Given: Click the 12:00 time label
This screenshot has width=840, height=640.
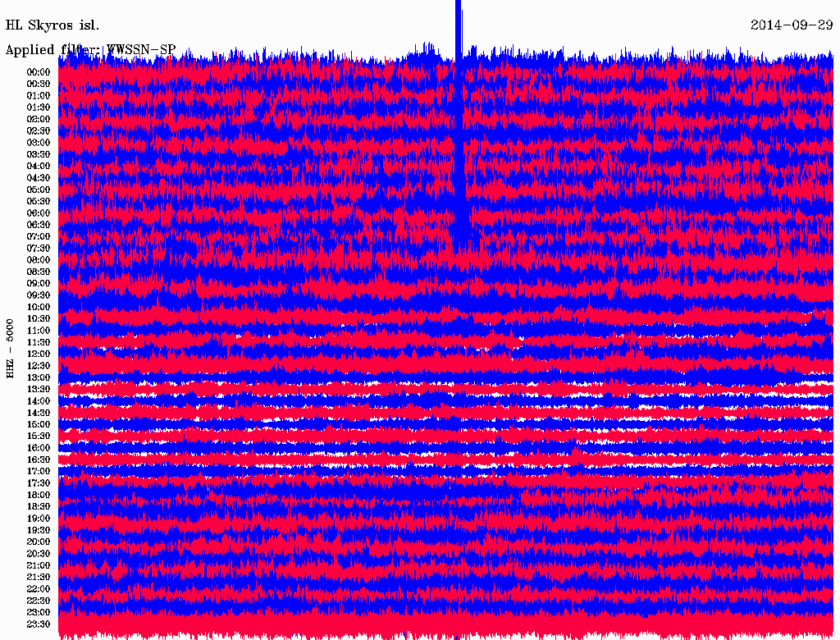Looking at the screenshot, I should (x=39, y=354).
